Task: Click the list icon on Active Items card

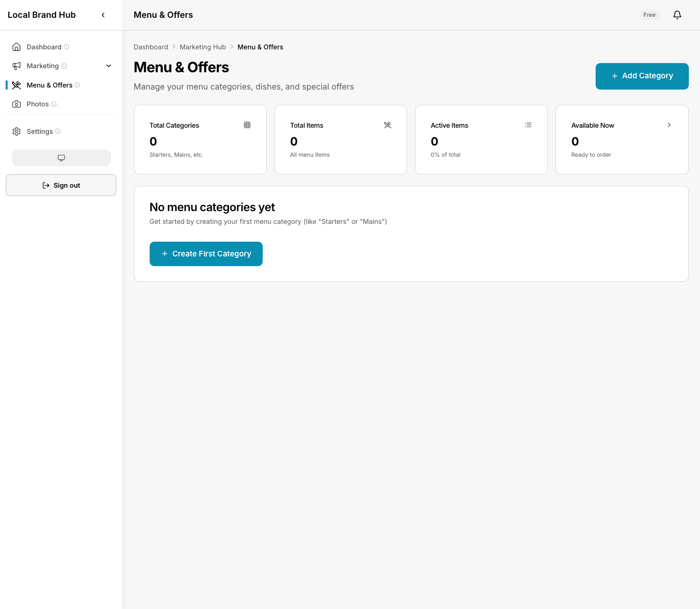Action: [x=528, y=125]
